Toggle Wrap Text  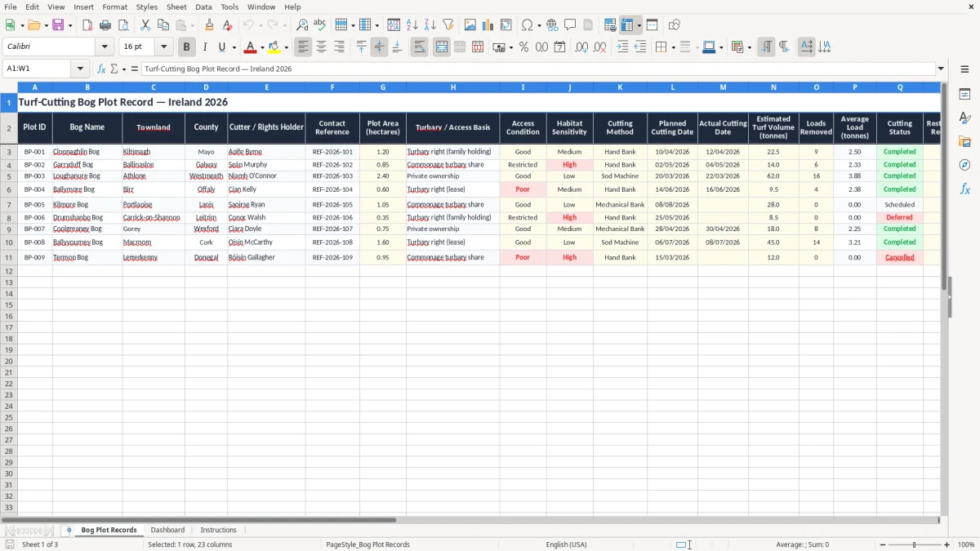pyautogui.click(x=420, y=47)
